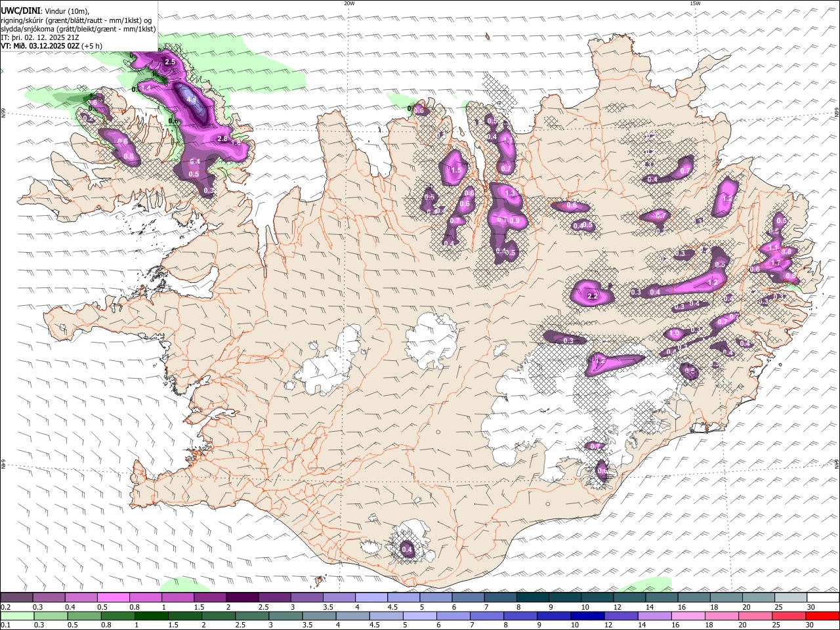The width and height of the screenshot is (840, 630).
Task: Pick lower legend swatch labeled 6
Action: pyautogui.click(x=453, y=616)
